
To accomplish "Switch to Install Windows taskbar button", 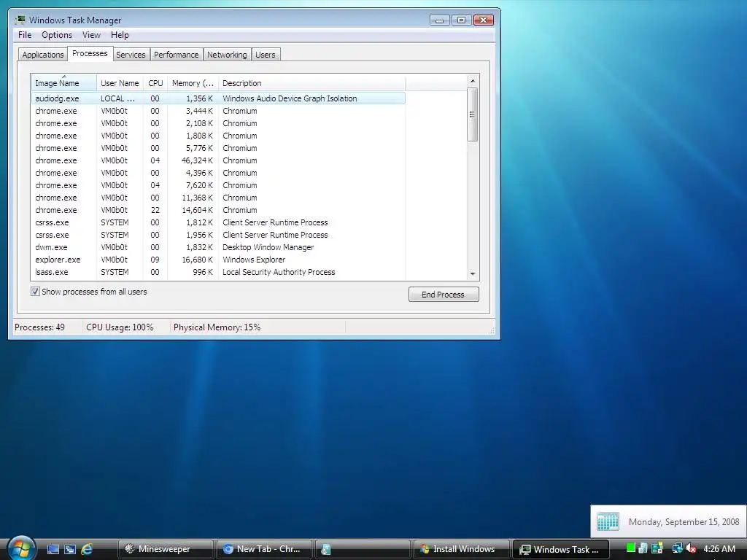I will tap(462, 549).
